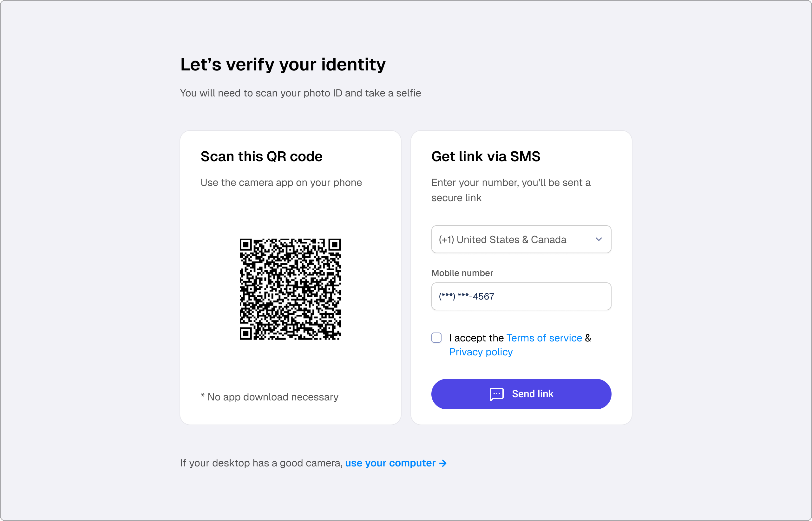Click the photo ID and selfie subtitle

point(300,93)
